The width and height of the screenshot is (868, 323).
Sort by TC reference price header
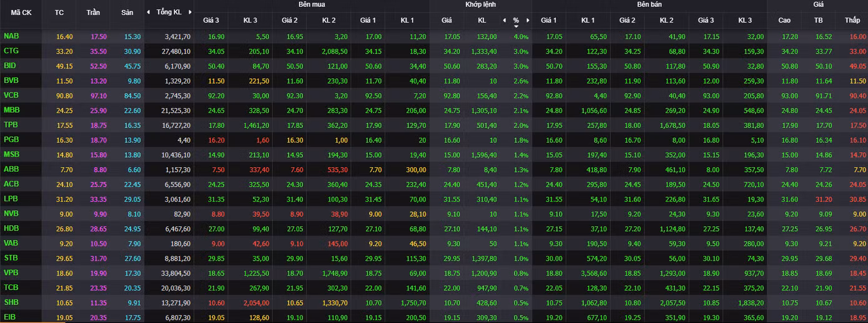click(59, 12)
